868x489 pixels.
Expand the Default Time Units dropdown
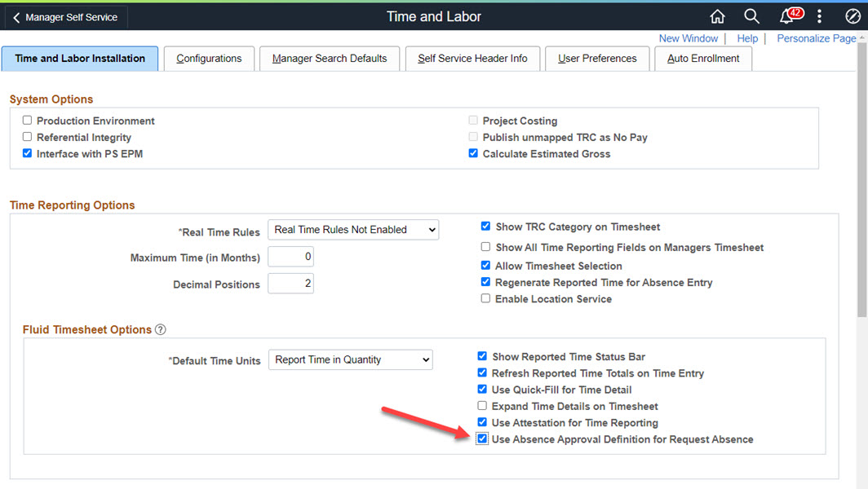(351, 359)
